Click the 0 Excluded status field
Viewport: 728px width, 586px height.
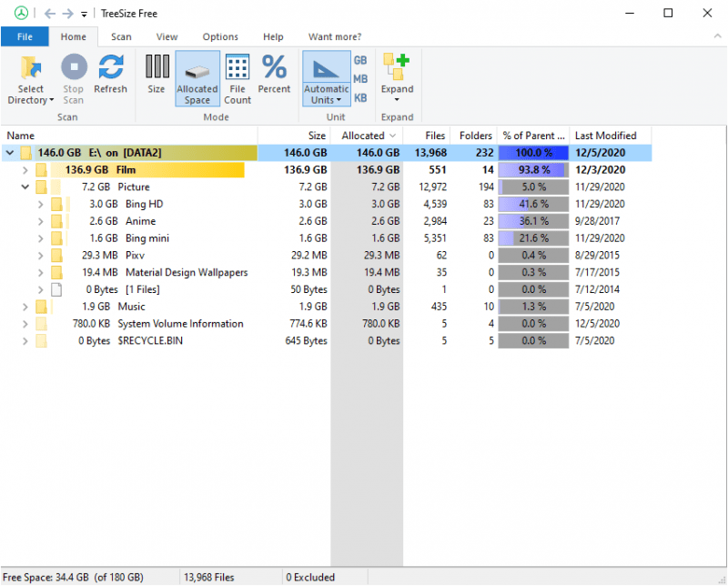coord(312,576)
